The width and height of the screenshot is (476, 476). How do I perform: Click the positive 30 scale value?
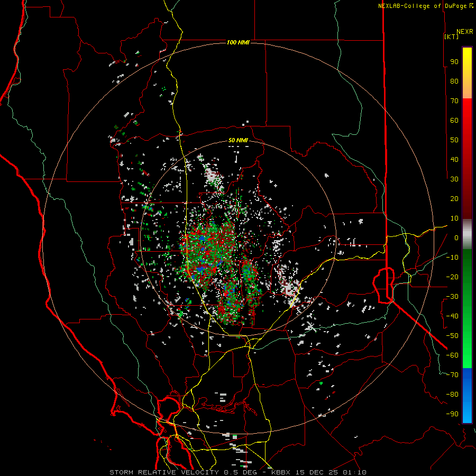pyautogui.click(x=454, y=179)
